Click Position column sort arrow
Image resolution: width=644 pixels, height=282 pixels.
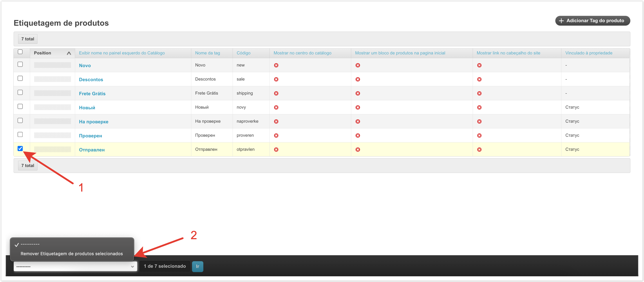point(69,53)
